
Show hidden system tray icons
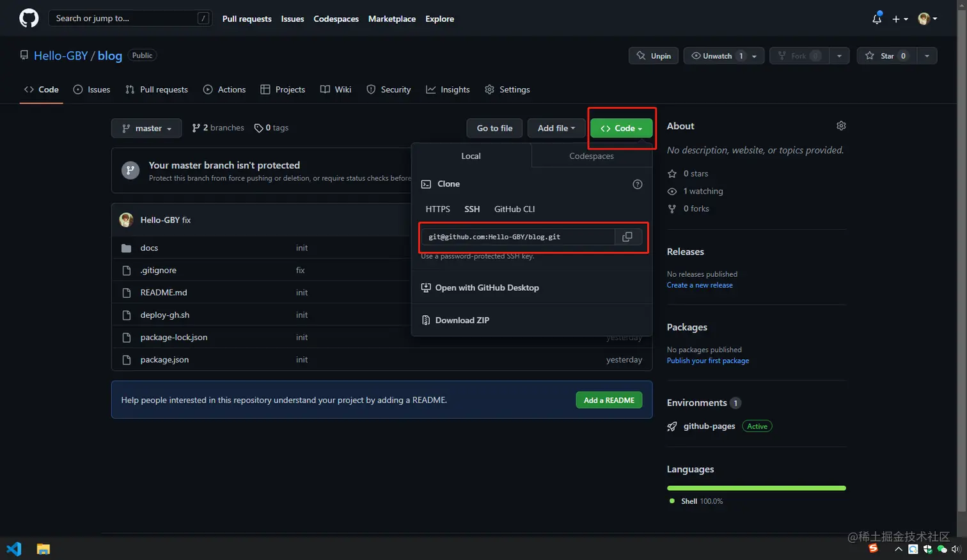pyautogui.click(x=899, y=549)
